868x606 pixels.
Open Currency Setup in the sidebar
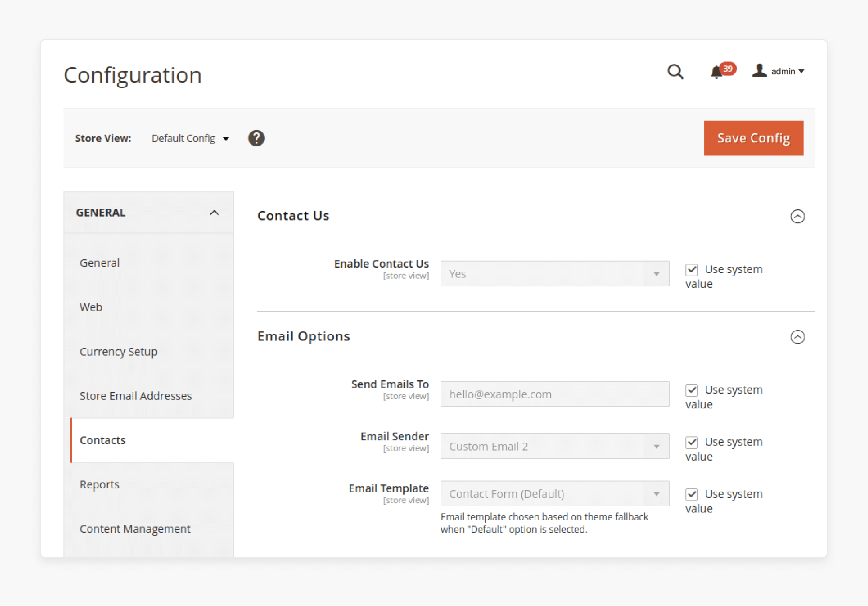(x=119, y=352)
